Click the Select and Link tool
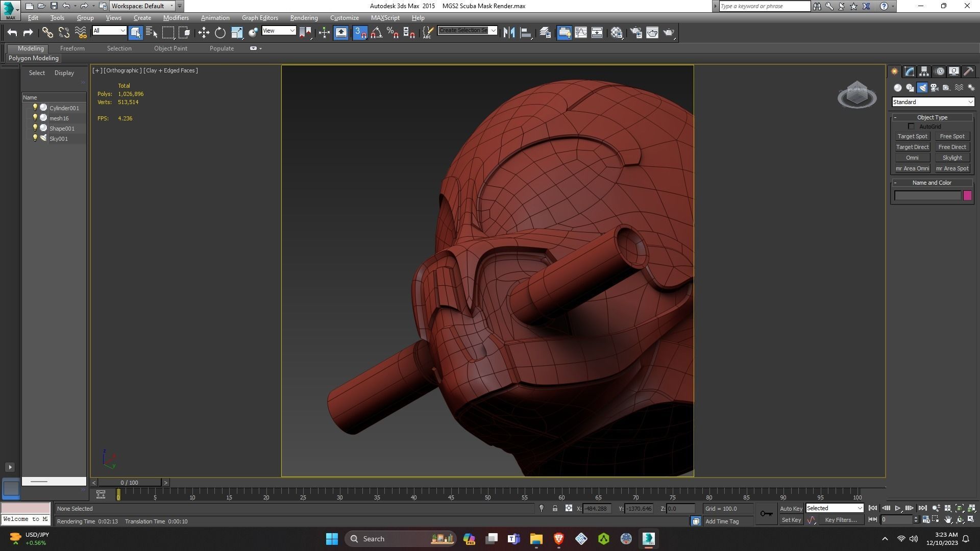Screen dimensions: 980x551 [47, 33]
